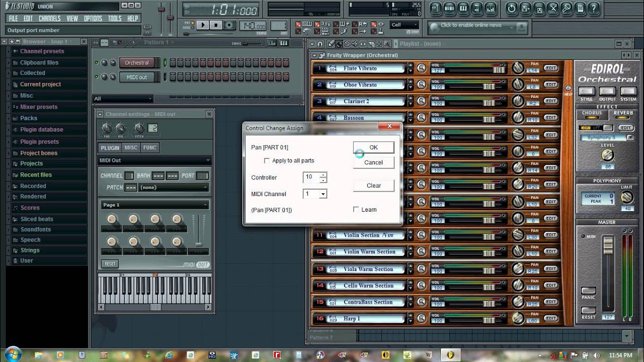Screen dimensions: 644x362
Task: Open the OPTIONS menu
Action: coord(93,19)
